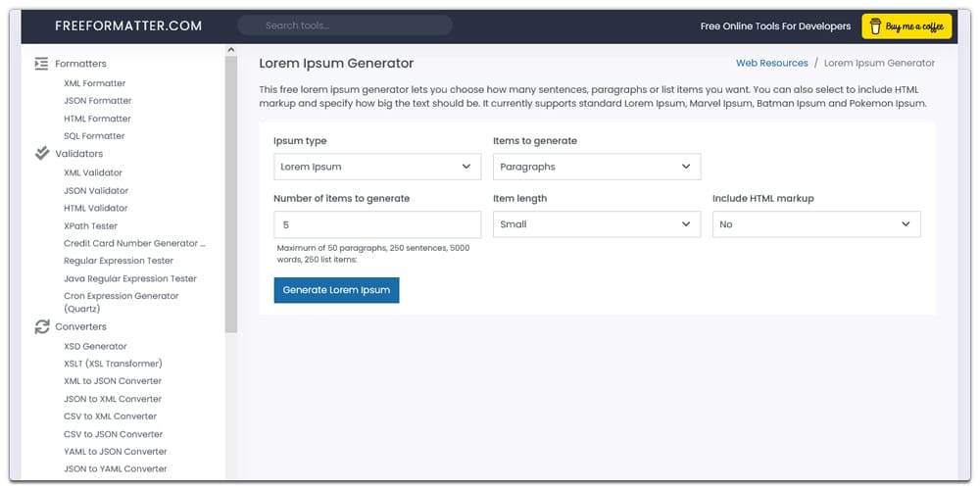
Task: Open the Item length dropdown
Action: pos(597,224)
